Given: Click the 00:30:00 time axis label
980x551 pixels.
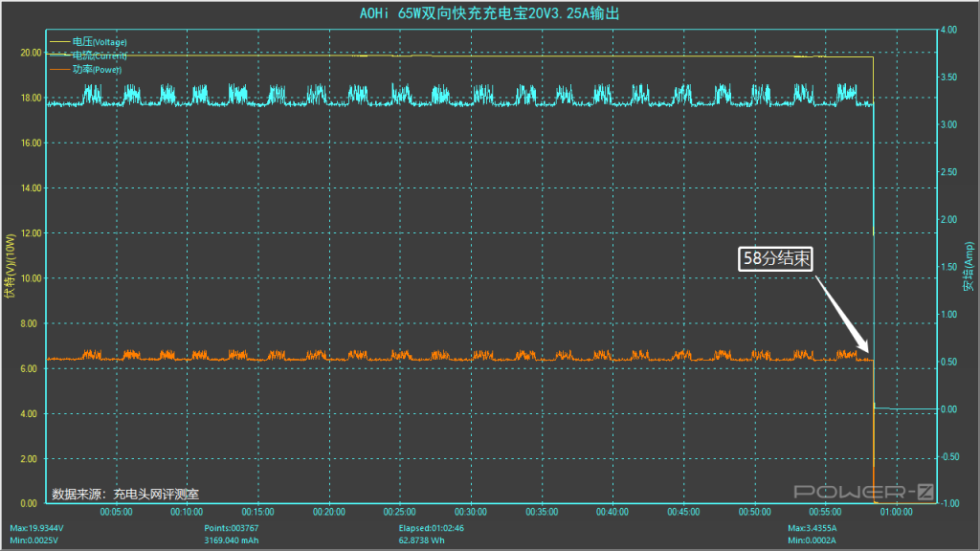Looking at the screenshot, I should coord(471,512).
